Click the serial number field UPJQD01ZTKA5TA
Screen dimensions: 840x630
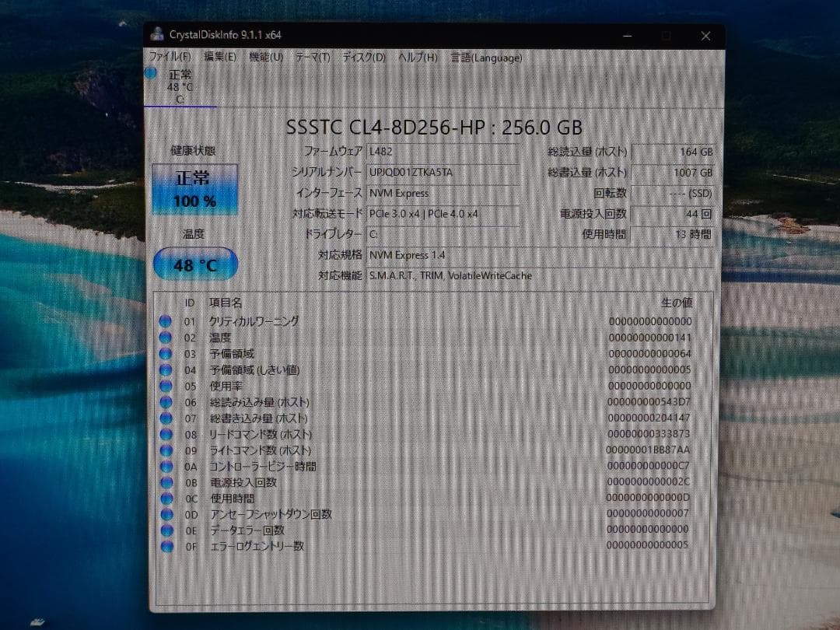pyautogui.click(x=443, y=173)
